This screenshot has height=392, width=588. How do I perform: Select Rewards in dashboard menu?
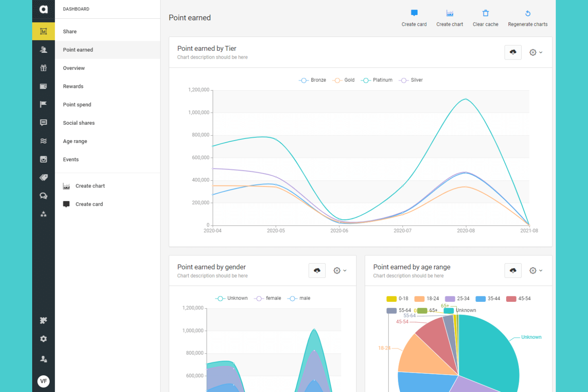pos(107,86)
